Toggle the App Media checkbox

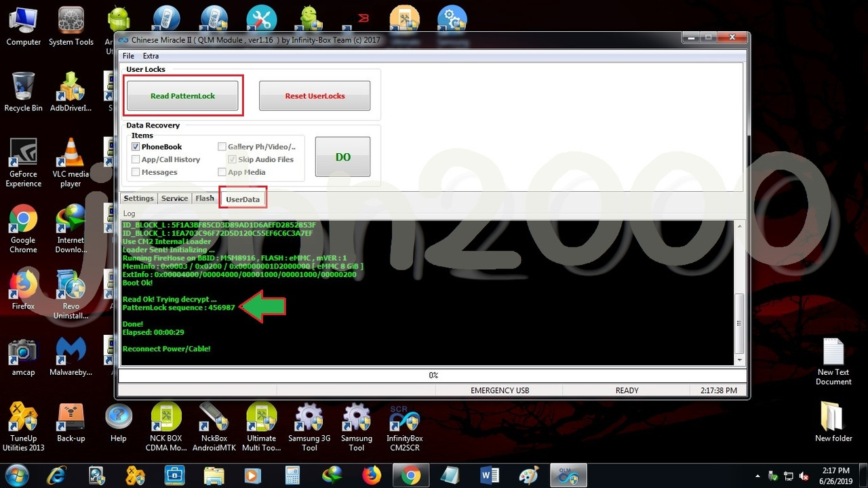(222, 172)
